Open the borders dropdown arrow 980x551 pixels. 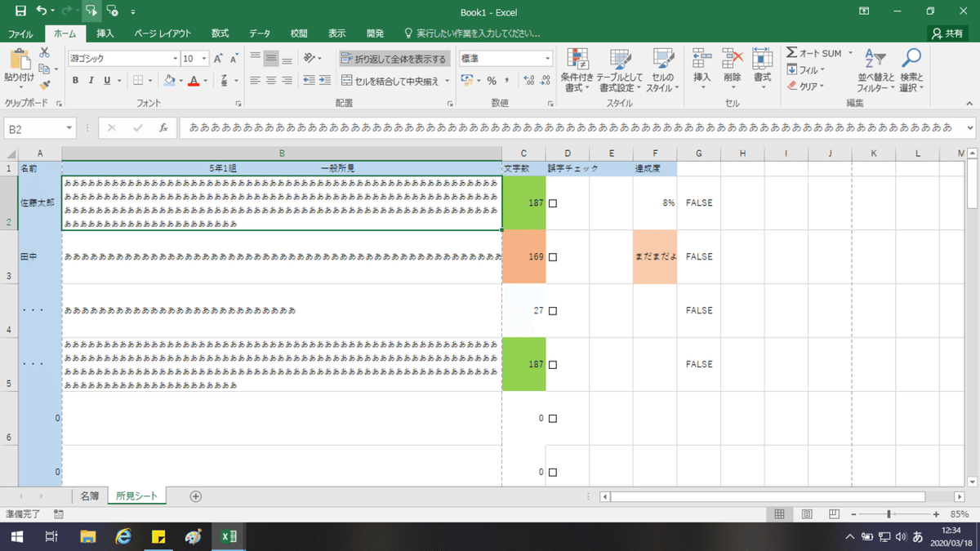[151, 81]
